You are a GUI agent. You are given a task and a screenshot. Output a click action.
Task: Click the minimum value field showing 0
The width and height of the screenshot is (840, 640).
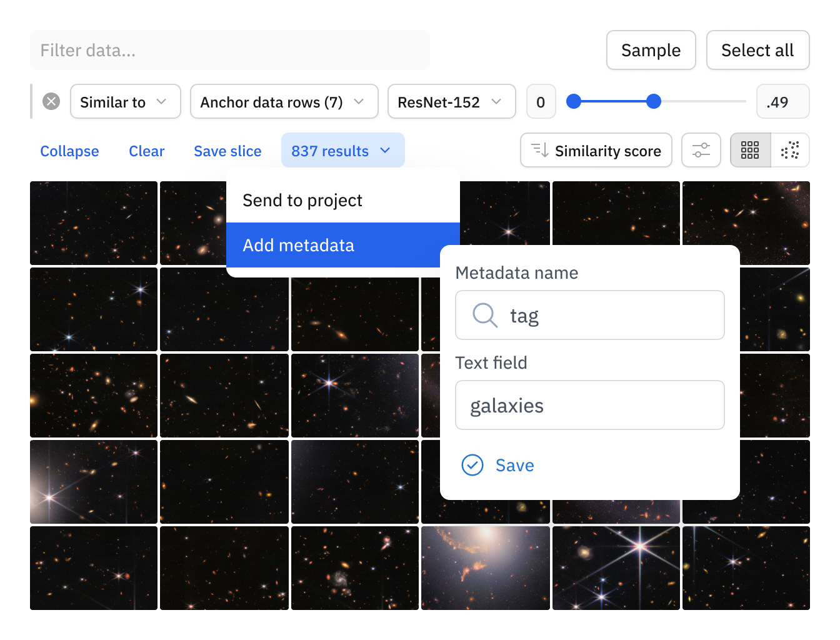point(541,101)
